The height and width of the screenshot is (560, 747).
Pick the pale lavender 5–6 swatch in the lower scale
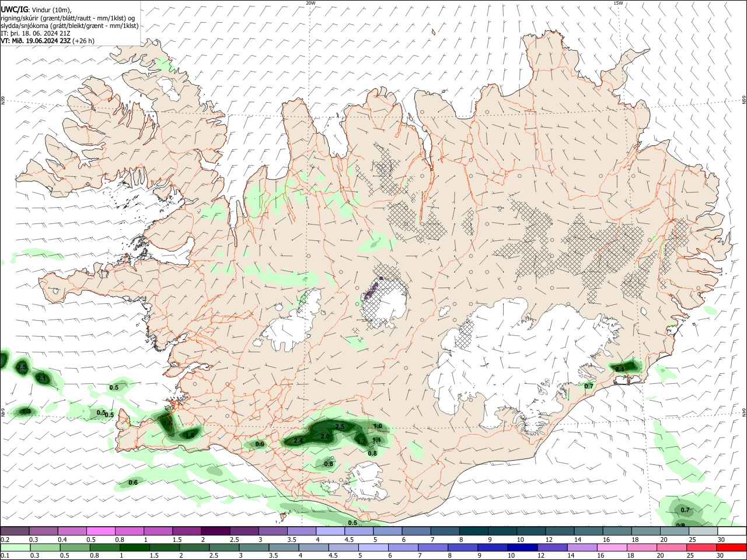click(373, 548)
